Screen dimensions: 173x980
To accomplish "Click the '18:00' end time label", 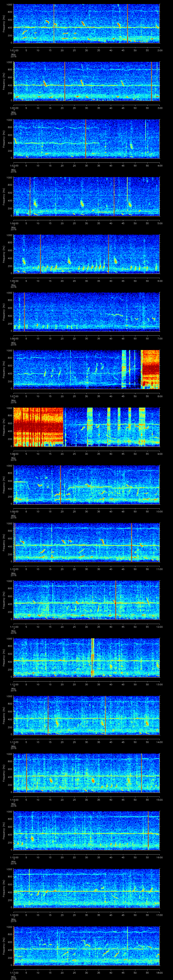I will click(x=159, y=972).
